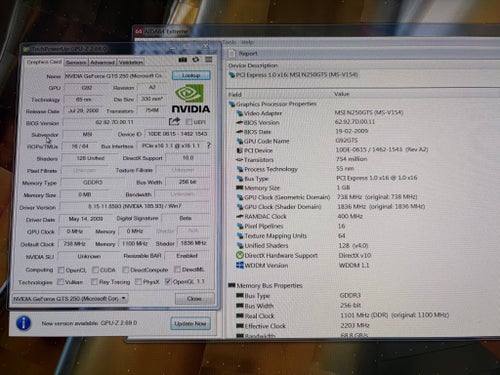The width and height of the screenshot is (500, 375).
Task: Select the Texture Mapping Units row
Action: point(291,236)
